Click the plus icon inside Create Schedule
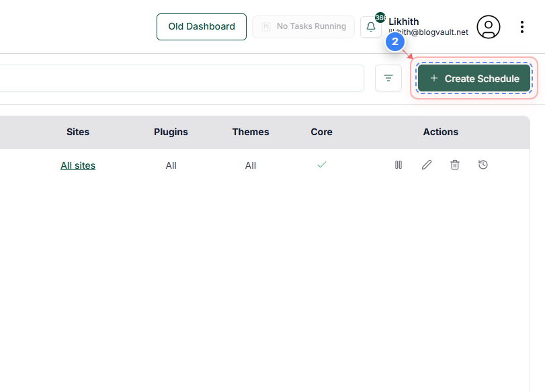Screen dimensions: 545x392 click(434, 78)
